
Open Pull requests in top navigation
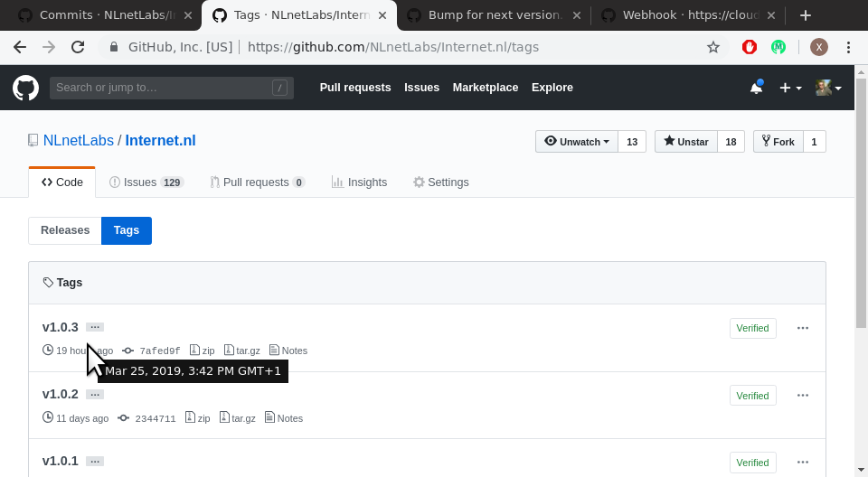tap(355, 88)
